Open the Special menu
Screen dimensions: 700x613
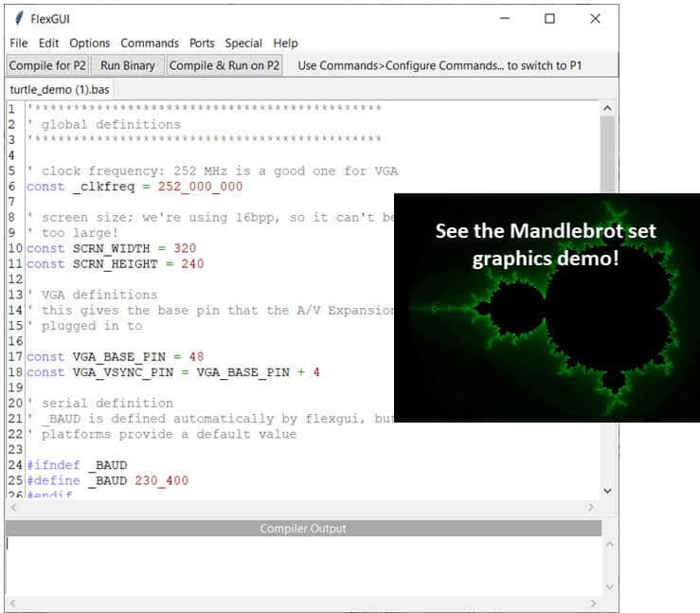(243, 43)
